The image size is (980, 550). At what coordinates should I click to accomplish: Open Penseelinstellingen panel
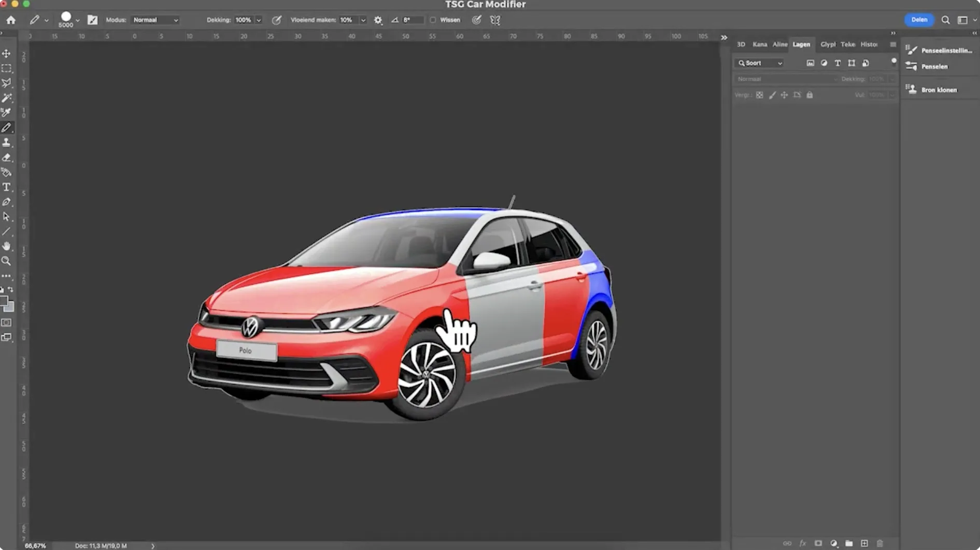939,50
